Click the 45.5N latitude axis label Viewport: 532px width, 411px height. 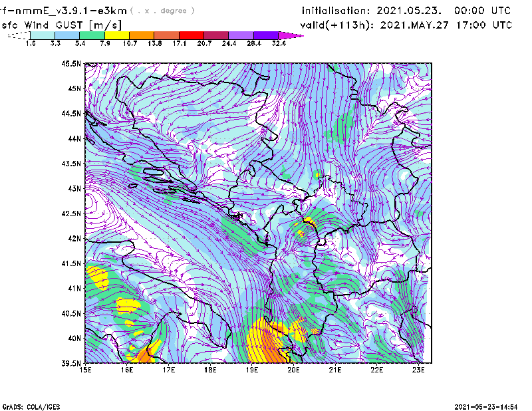coord(71,64)
